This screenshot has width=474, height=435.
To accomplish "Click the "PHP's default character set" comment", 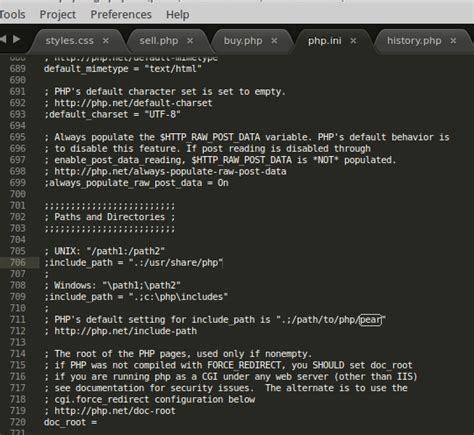I will [x=165, y=92].
